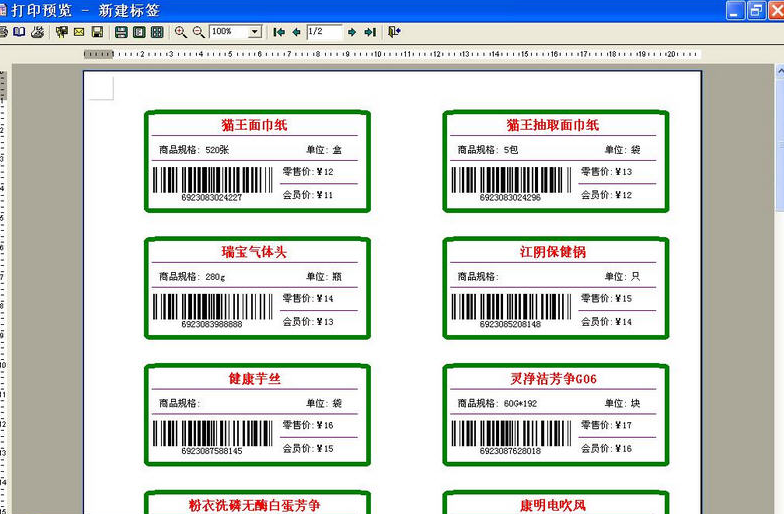This screenshot has height=514, width=784.
Task: Click the label title 猫王面巾纸
Action: (x=254, y=125)
